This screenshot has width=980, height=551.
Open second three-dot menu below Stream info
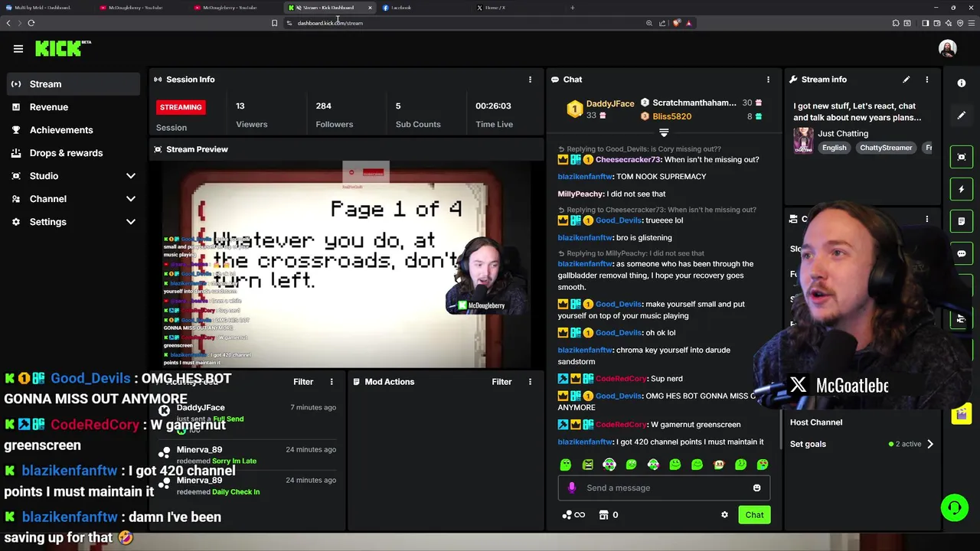pyautogui.click(x=927, y=220)
